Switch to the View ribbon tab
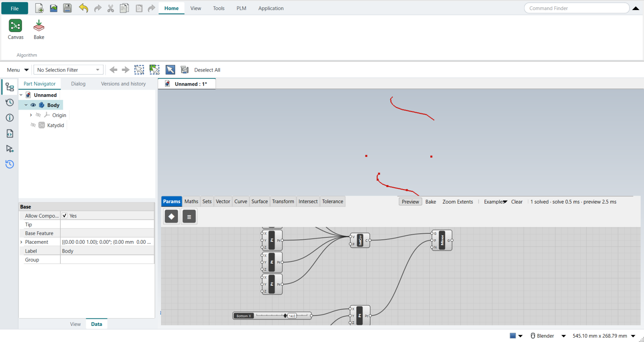 point(196,8)
